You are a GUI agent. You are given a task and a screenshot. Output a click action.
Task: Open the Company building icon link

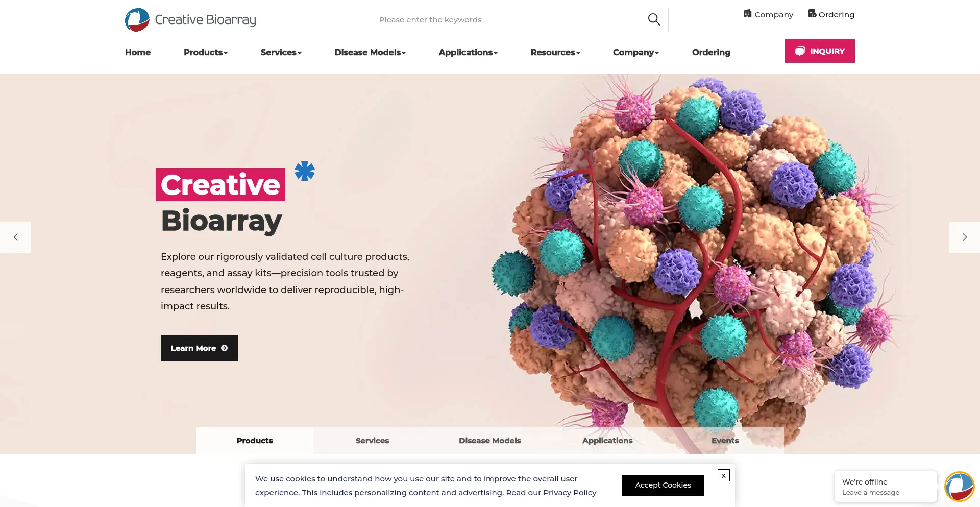pyautogui.click(x=748, y=14)
